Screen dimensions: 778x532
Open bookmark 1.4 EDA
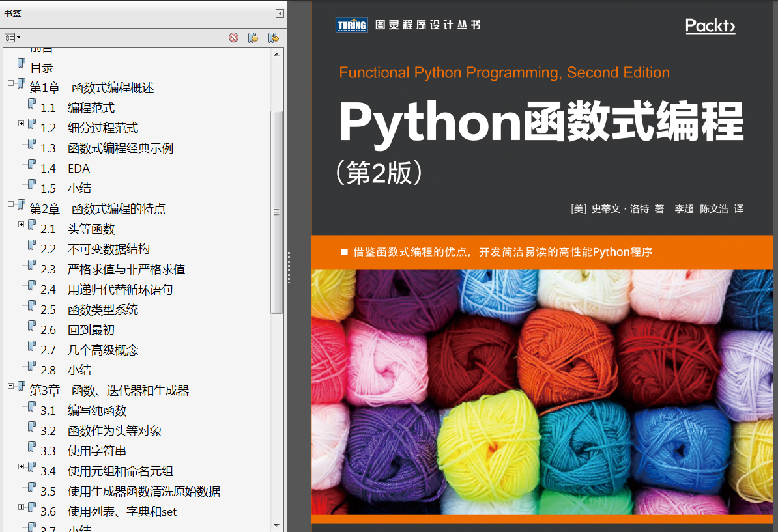65,169
